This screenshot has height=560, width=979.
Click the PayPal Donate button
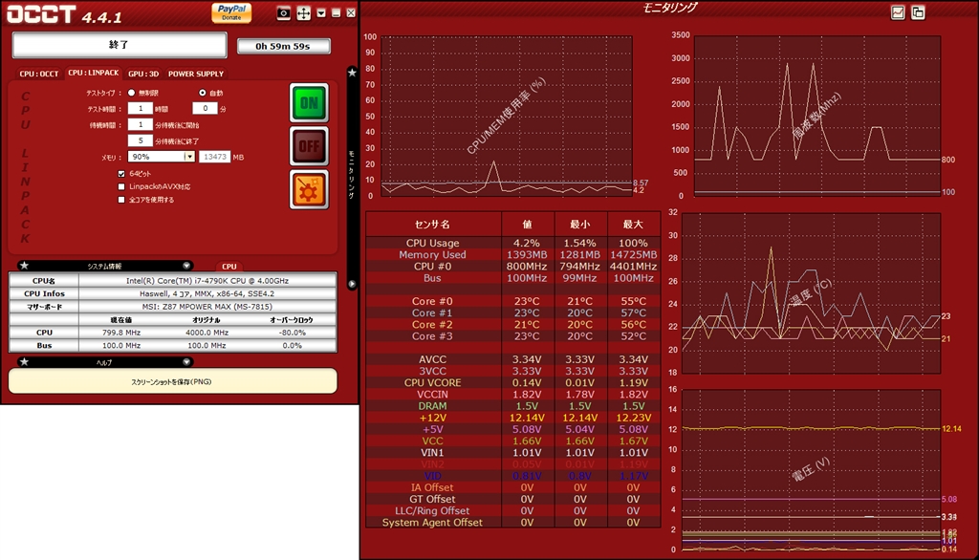pos(231,12)
